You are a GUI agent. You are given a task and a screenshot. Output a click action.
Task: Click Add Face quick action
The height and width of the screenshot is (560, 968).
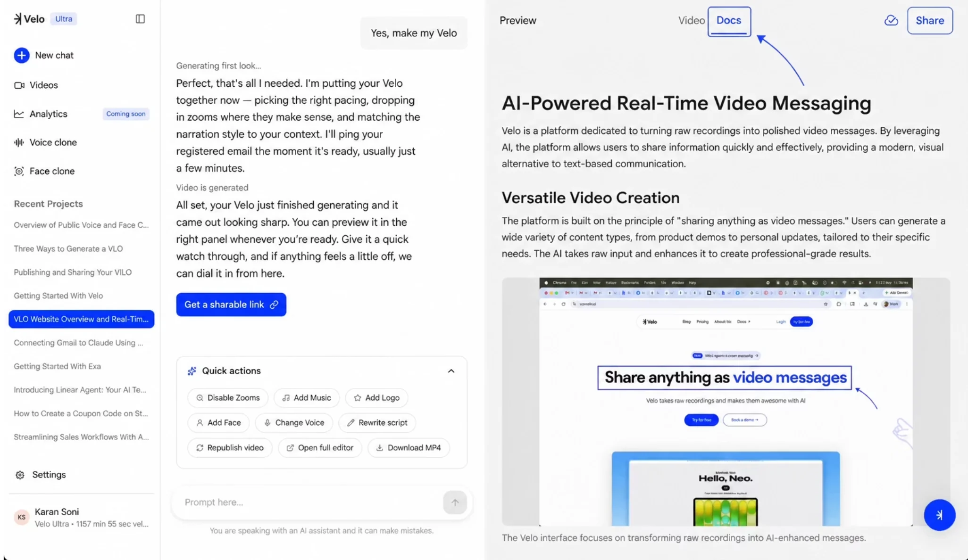pyautogui.click(x=218, y=423)
